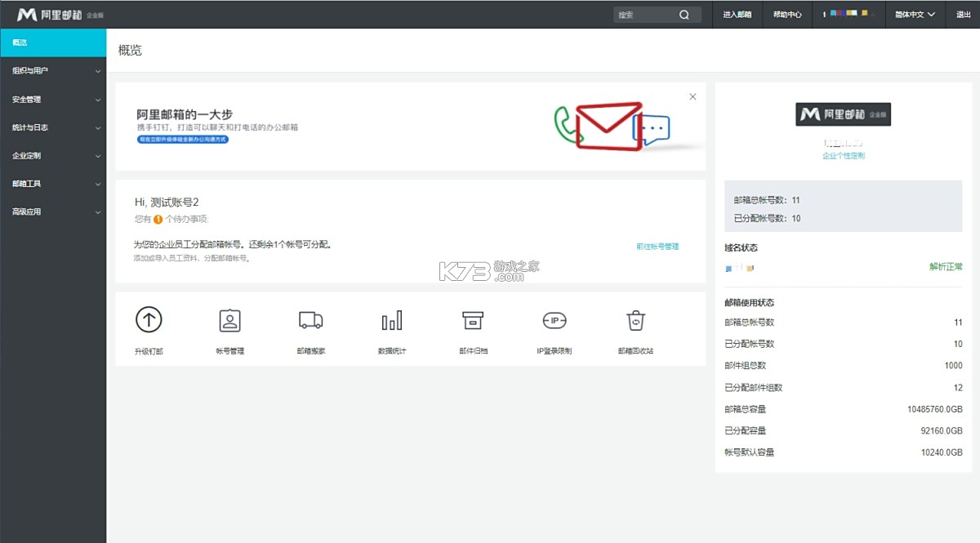The width and height of the screenshot is (980, 543).
Task: Expand the 统计与日志 sidebar section
Action: click(53, 127)
